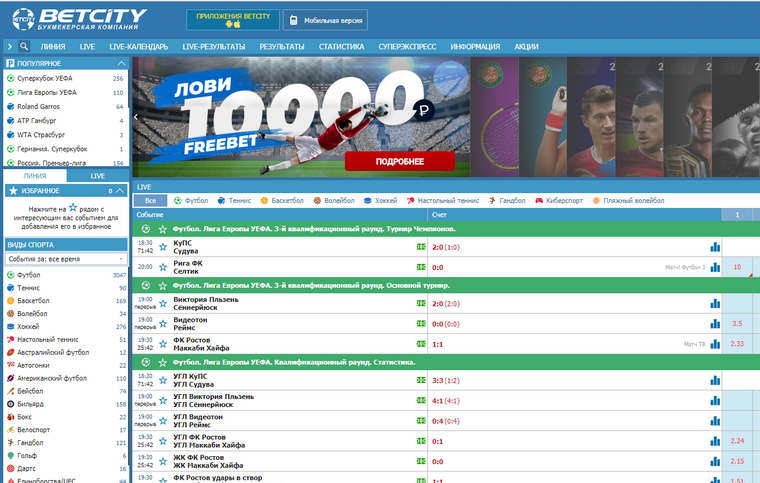
Task: Collapse the ИЗБРАННОЕ panel
Action: pos(120,191)
